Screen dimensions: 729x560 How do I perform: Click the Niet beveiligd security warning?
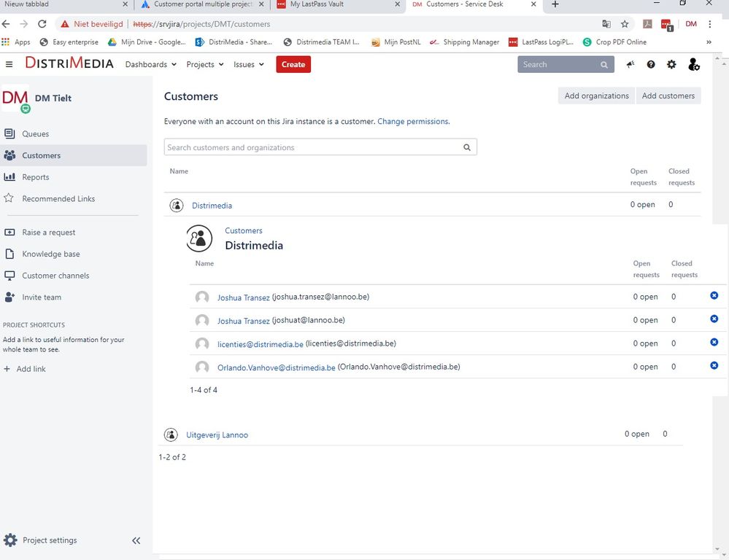pos(92,24)
